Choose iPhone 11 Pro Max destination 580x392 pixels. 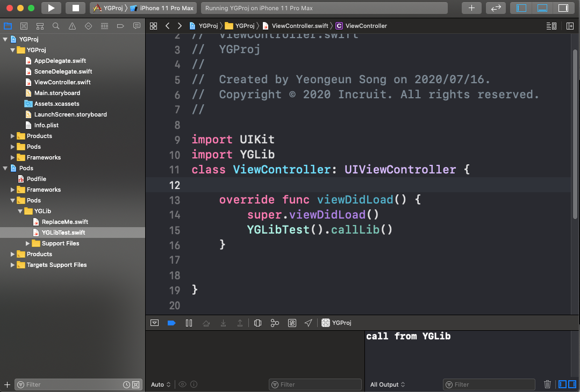162,8
